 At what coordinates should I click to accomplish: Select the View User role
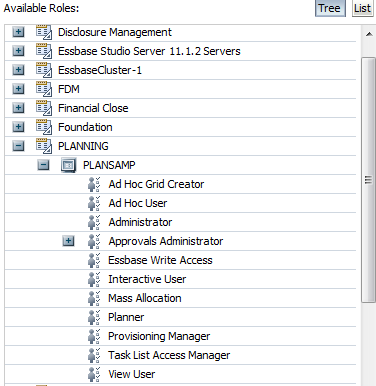[131, 374]
